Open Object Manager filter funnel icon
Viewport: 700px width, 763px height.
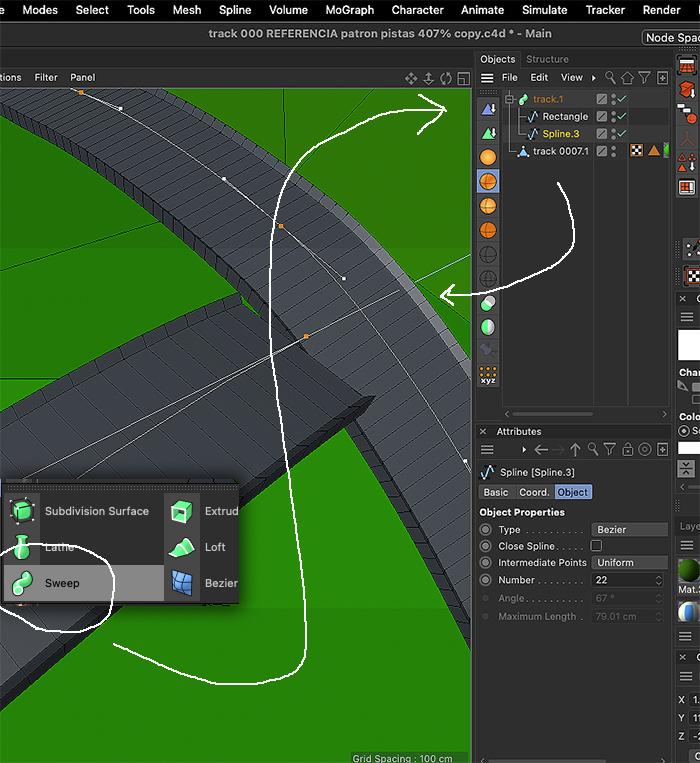click(645, 77)
